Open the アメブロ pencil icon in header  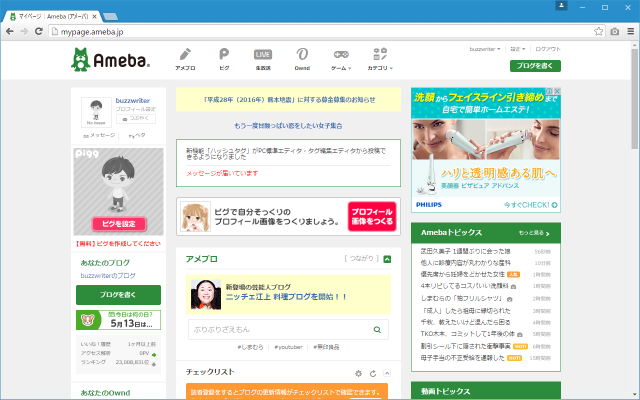pos(185,59)
